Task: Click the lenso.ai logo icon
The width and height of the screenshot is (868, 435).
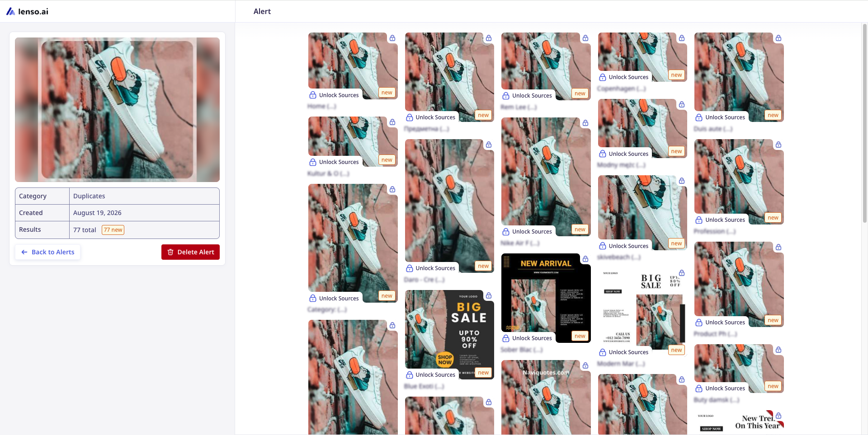Action: tap(10, 11)
